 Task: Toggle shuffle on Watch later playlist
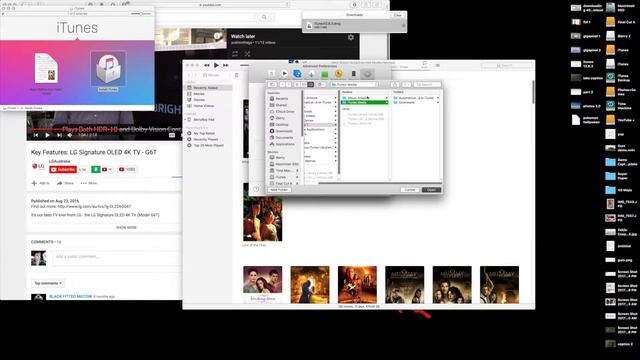click(247, 53)
